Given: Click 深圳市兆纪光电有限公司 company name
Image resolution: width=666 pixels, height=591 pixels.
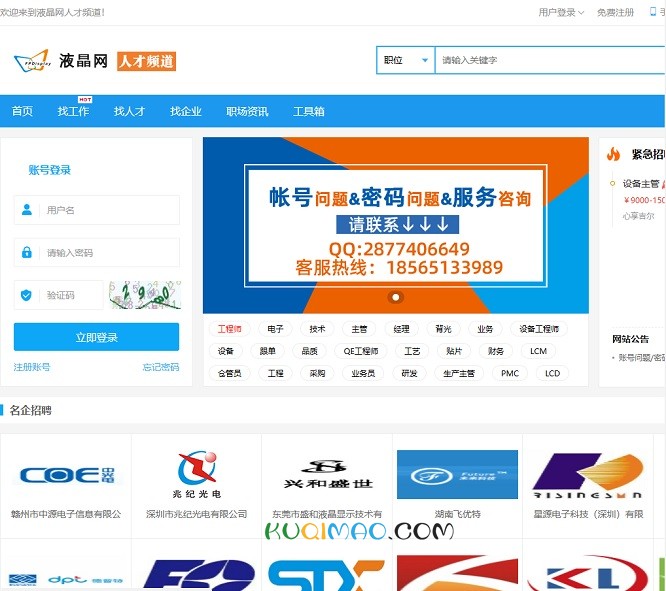Looking at the screenshot, I should 197,514.
